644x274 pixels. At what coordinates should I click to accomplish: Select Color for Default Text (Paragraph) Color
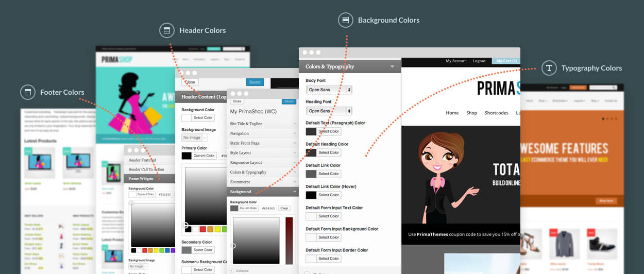329,131
